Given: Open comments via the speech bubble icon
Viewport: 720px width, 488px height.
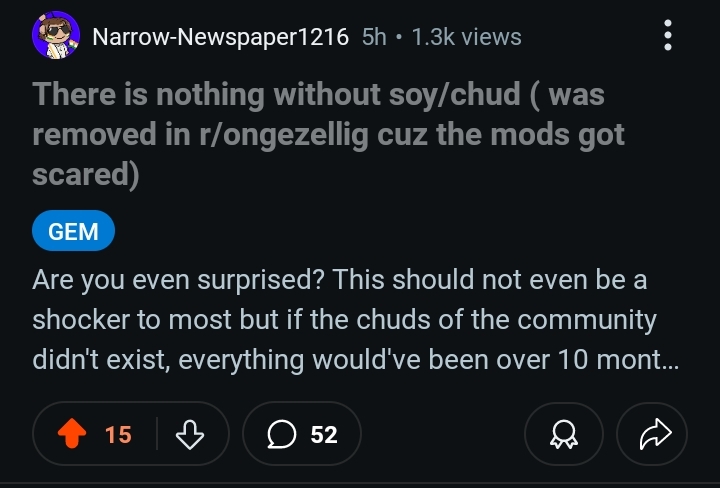Looking at the screenshot, I should point(280,434).
